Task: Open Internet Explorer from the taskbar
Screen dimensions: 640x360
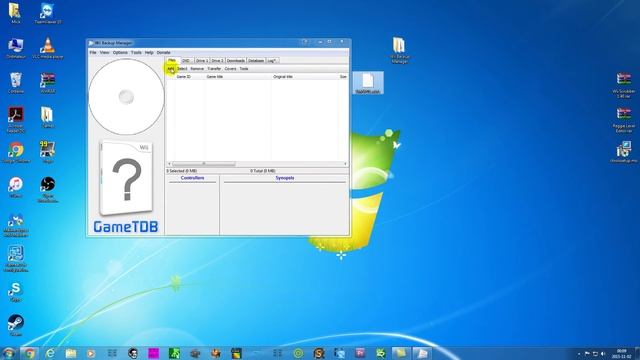Action: click(50, 353)
